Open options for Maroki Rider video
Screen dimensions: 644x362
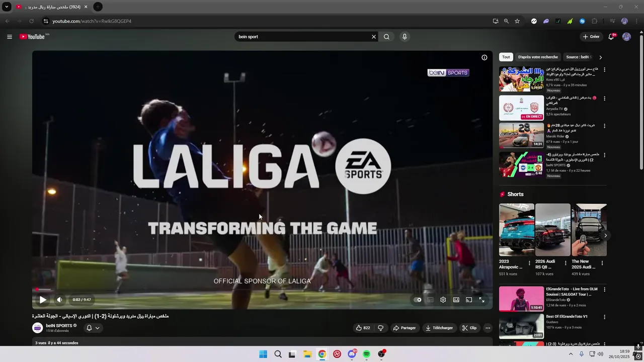coord(605,126)
